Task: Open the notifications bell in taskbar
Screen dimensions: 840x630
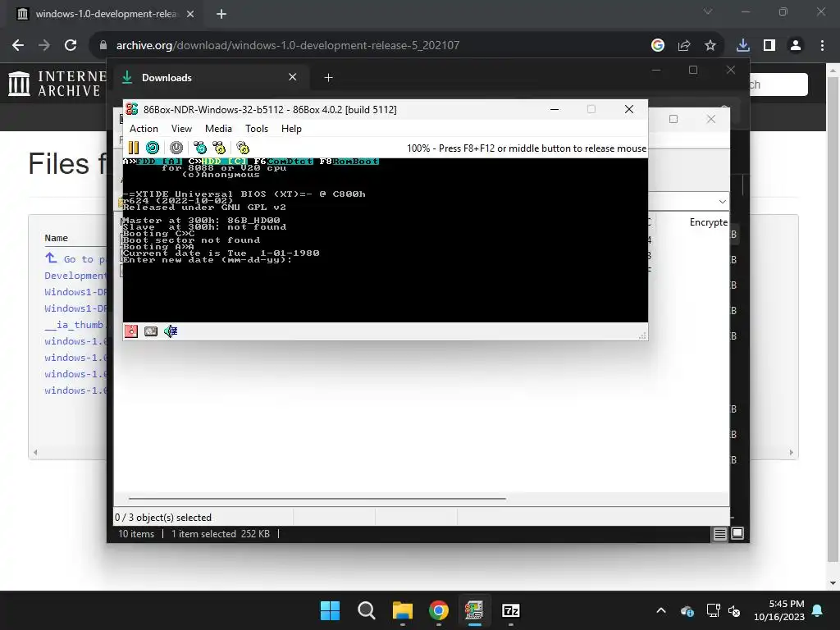Action: tap(818, 610)
